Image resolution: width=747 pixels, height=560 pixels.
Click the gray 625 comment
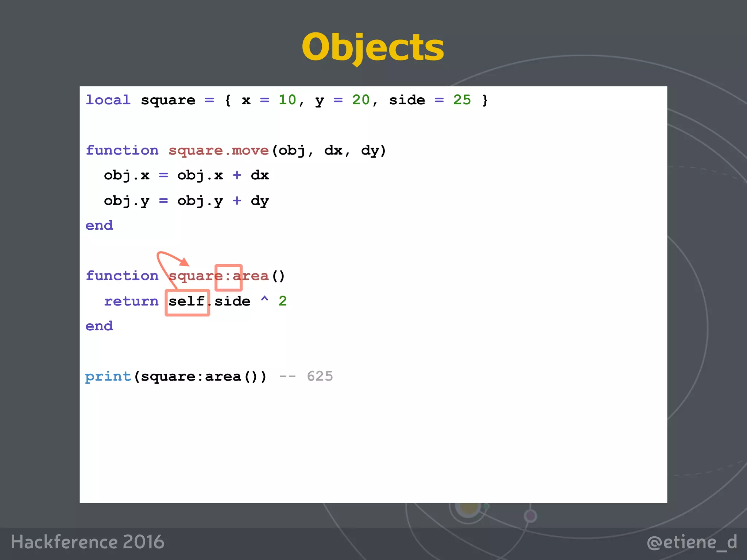tap(320, 376)
